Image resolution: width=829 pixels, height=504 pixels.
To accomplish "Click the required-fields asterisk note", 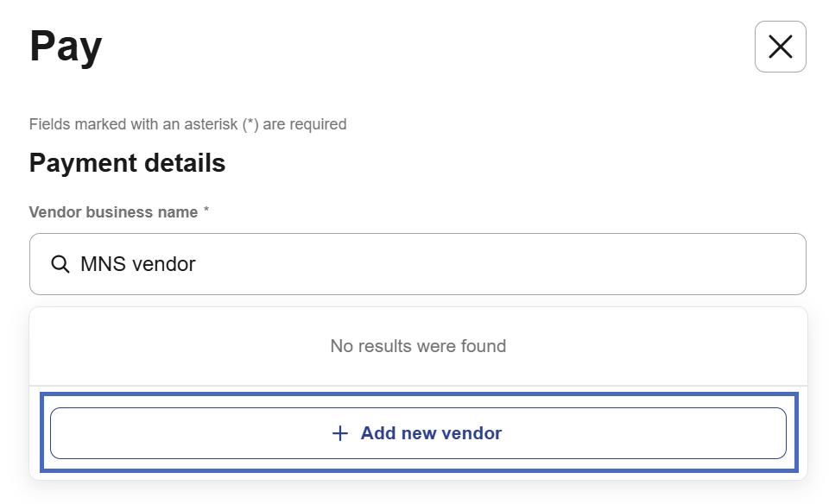I will point(187,124).
